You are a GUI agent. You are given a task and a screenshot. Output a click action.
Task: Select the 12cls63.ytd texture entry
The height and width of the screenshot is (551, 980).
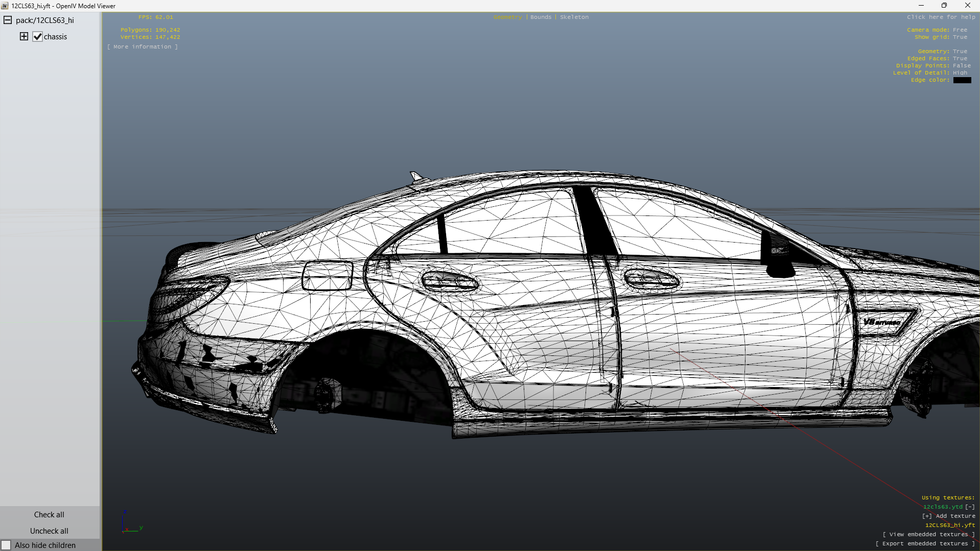pos(943,507)
